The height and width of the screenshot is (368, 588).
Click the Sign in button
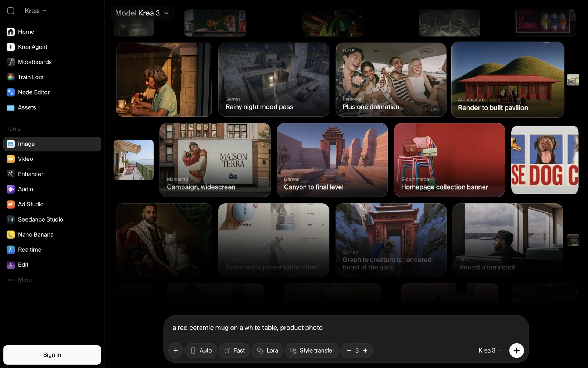point(52,355)
